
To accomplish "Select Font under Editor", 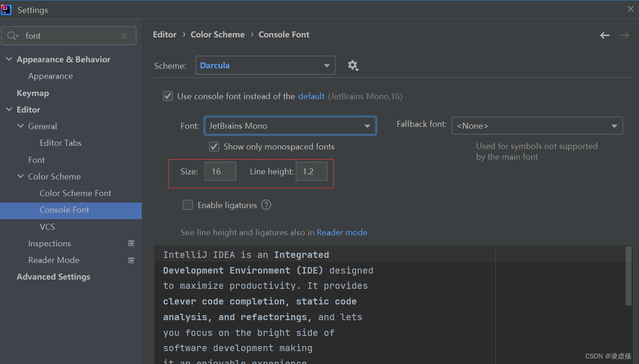I will coord(36,160).
